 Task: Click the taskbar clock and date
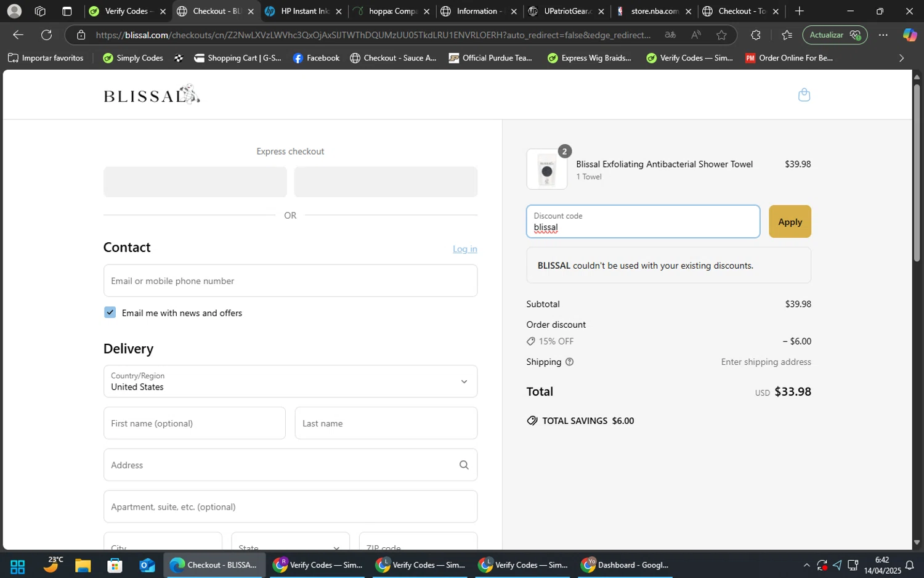pos(881,566)
